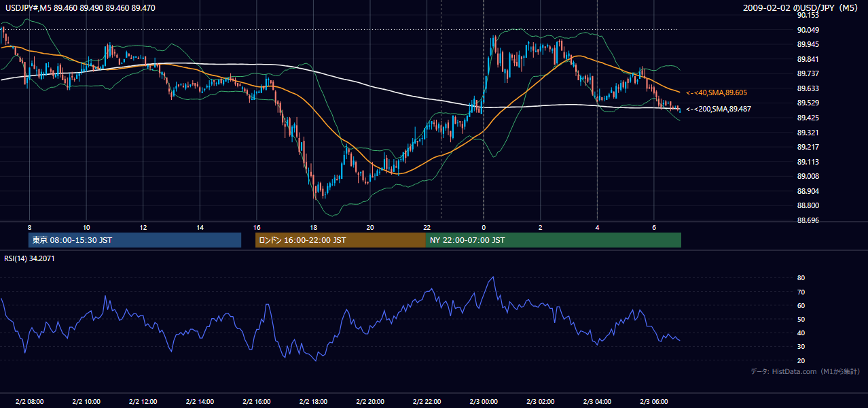Click the bottom time label 2/3 00:00
This screenshot has width=868, height=408.
click(484, 401)
